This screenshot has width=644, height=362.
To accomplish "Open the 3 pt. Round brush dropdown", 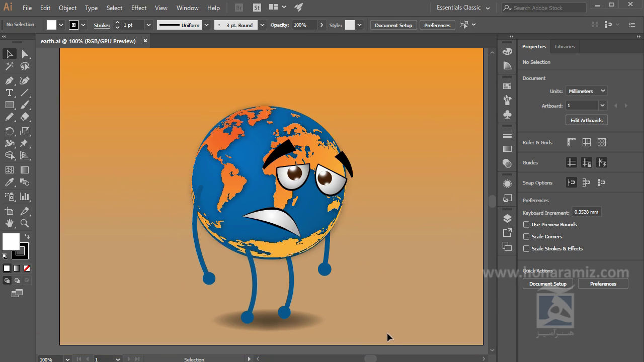I will 262,25.
